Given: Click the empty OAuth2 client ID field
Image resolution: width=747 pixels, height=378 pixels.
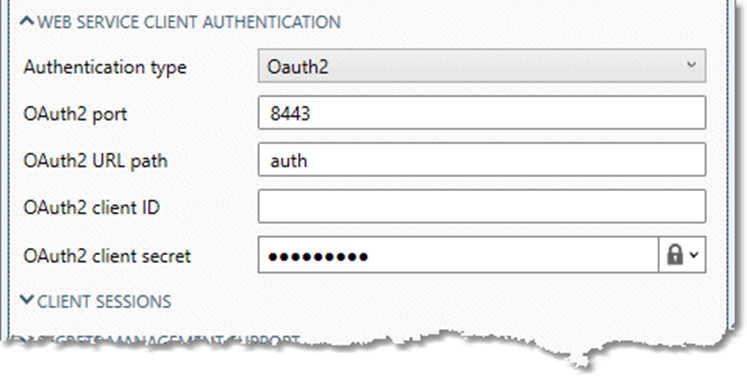Looking at the screenshot, I should pyautogui.click(x=482, y=206).
